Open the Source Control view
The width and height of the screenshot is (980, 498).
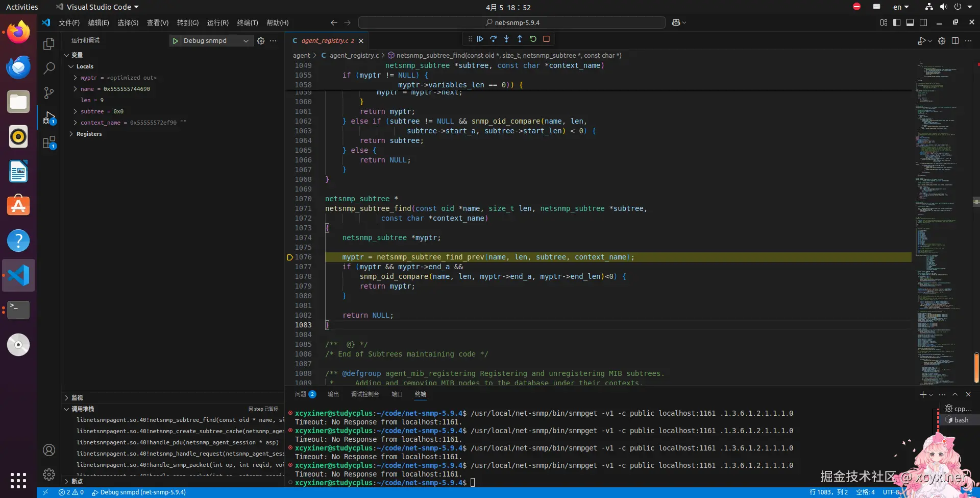tap(49, 92)
